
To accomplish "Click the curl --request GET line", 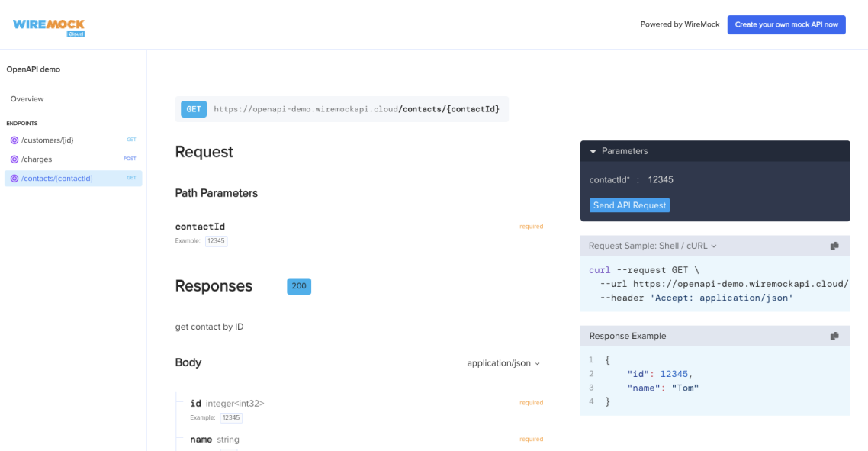I will click(x=644, y=270).
